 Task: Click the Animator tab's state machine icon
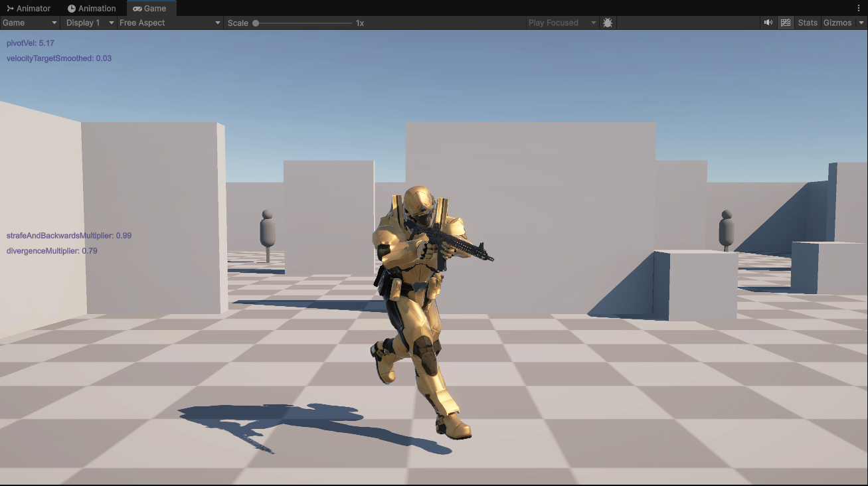(10, 9)
